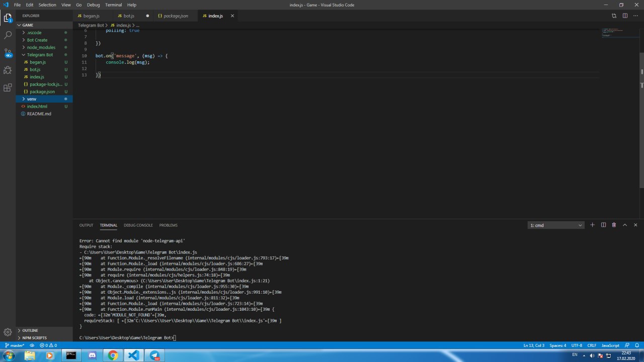Click the terminal command prompt line

coord(128,338)
